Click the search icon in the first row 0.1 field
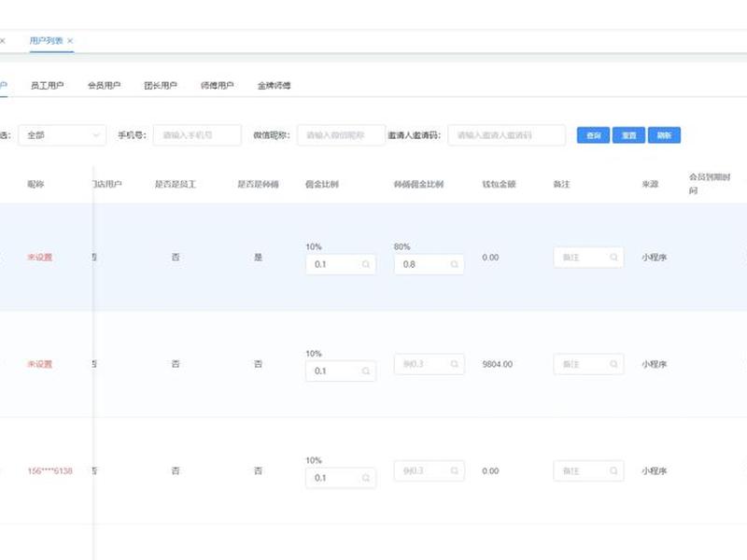The image size is (747, 560). [x=366, y=264]
